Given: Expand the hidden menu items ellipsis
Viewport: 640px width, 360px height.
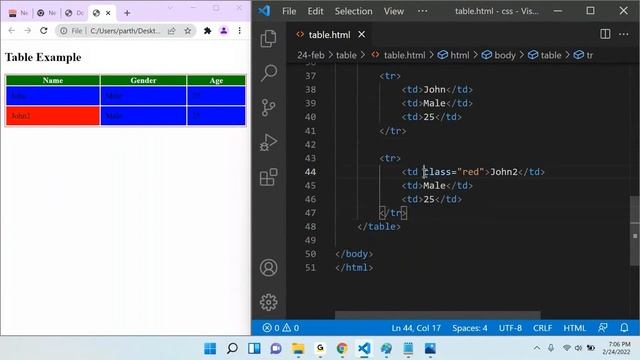Looking at the screenshot, I should click(x=422, y=11).
